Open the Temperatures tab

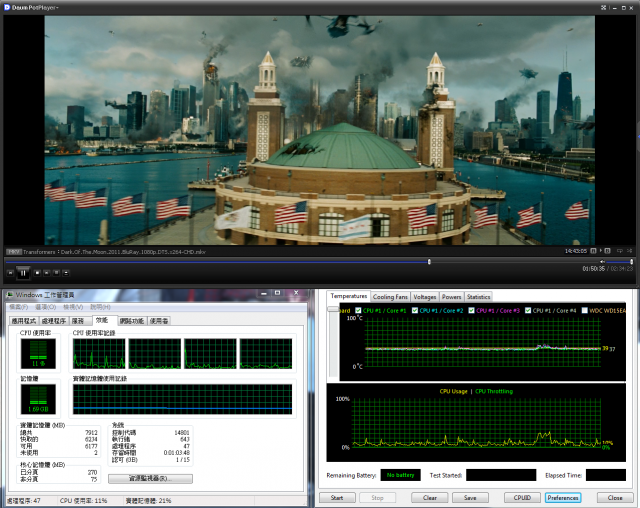(x=349, y=296)
